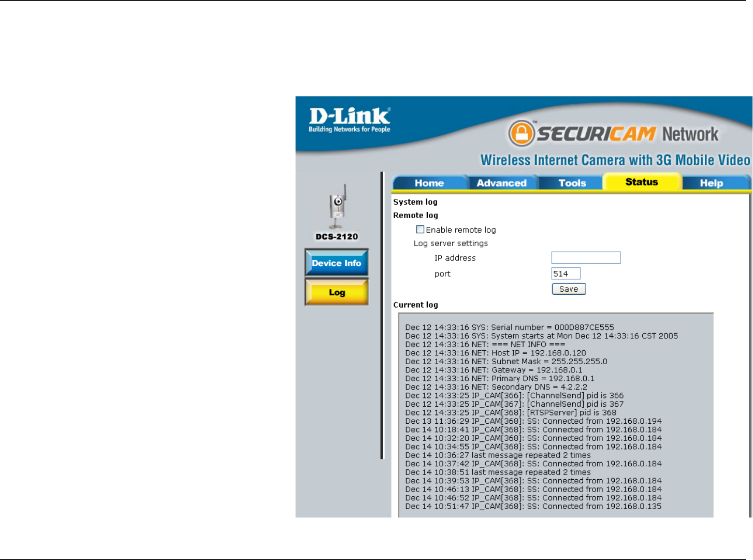Image resolution: width=753 pixels, height=560 pixels.
Task: Click the 'Host IP = 192.168.0.120' log line
Action: [x=496, y=353]
